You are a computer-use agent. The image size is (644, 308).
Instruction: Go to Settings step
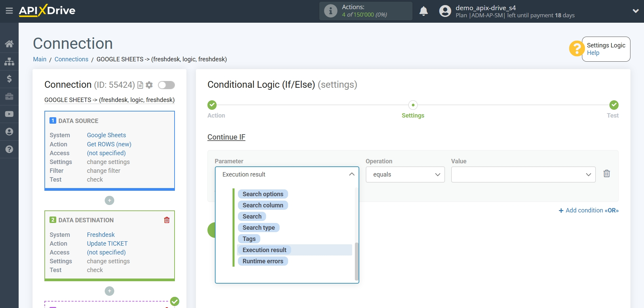(413, 105)
